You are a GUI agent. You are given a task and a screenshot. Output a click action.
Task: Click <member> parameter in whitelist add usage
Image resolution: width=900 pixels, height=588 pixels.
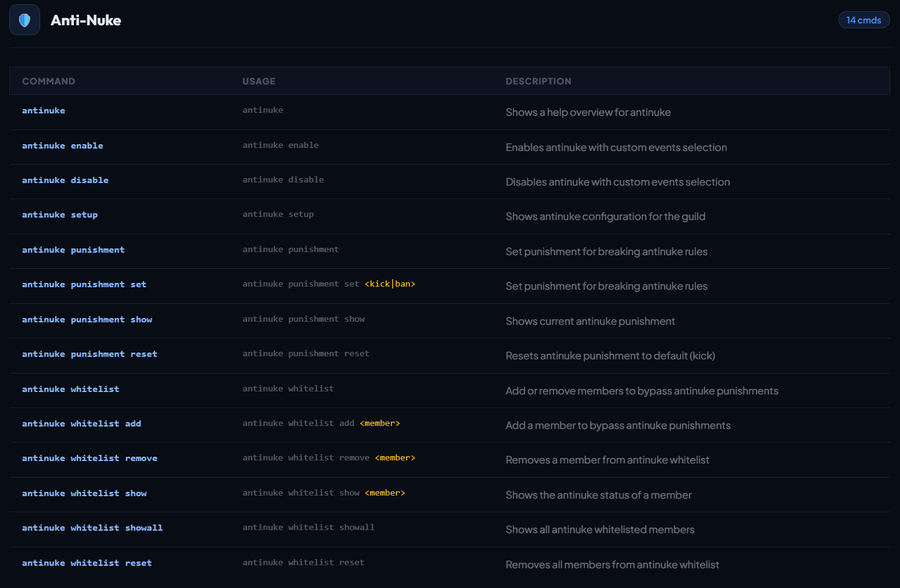[x=380, y=423]
